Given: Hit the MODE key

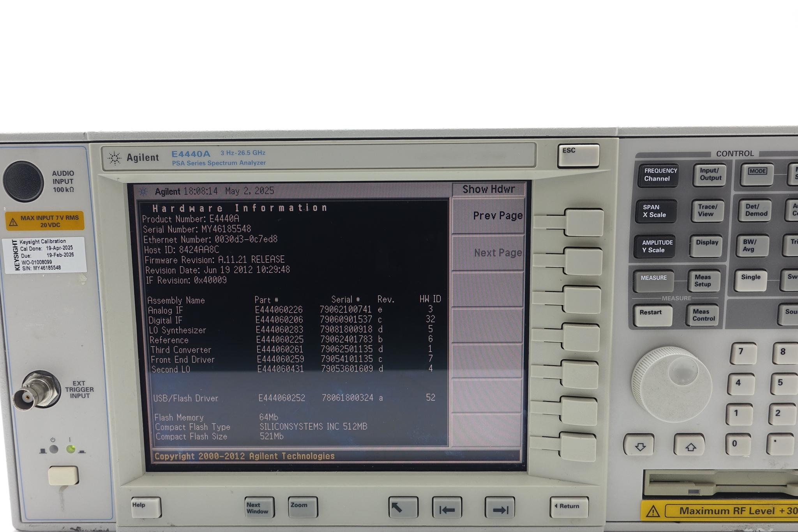Looking at the screenshot, I should [757, 174].
